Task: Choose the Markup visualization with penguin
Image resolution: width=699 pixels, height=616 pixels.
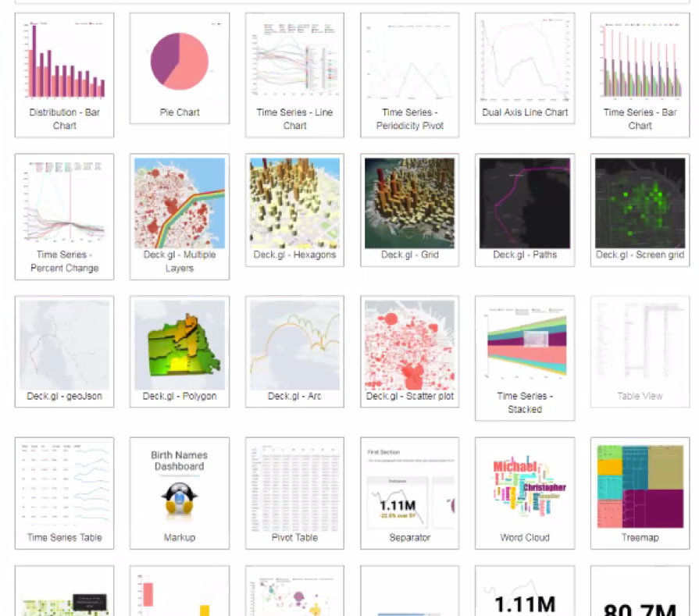Action: click(180, 493)
